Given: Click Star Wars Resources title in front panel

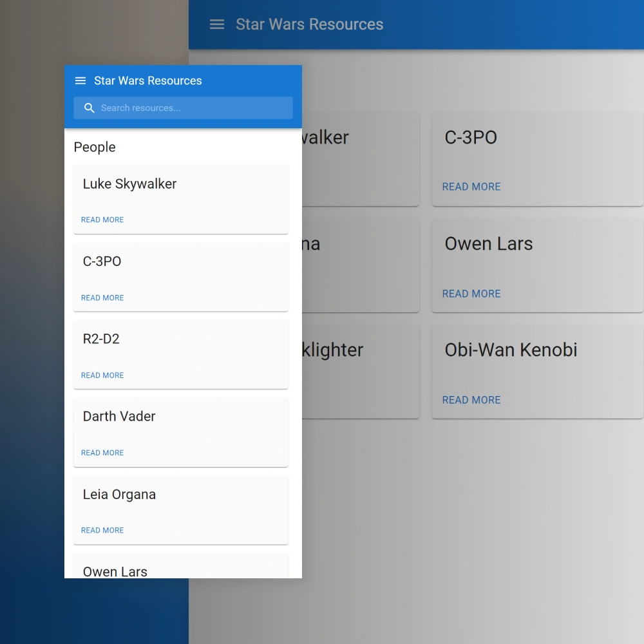Looking at the screenshot, I should 148,80.
